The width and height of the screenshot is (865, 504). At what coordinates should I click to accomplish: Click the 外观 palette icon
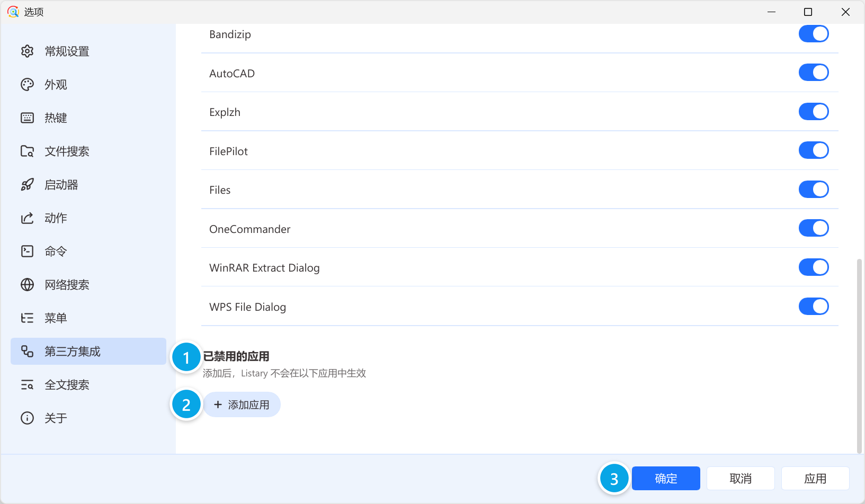27,85
